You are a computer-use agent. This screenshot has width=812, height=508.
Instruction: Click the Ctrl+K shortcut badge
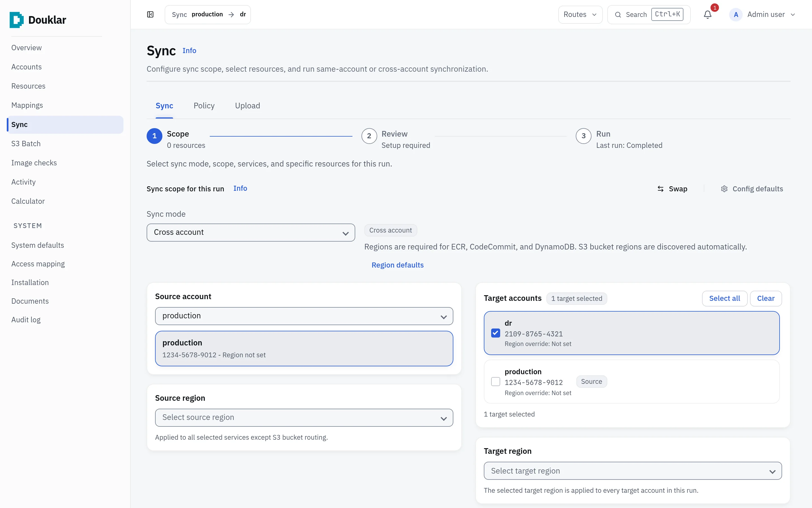point(667,14)
